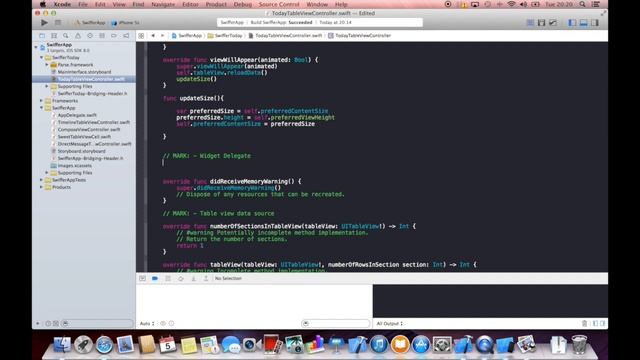Click SwifferToday in the jump bar

[225, 36]
